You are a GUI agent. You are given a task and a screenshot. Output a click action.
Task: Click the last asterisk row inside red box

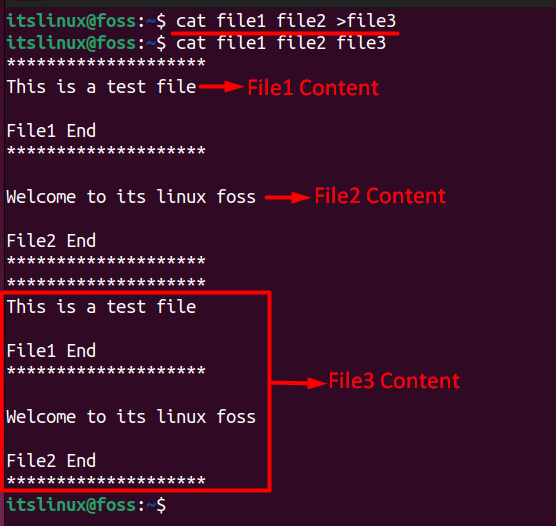pyautogui.click(x=106, y=481)
